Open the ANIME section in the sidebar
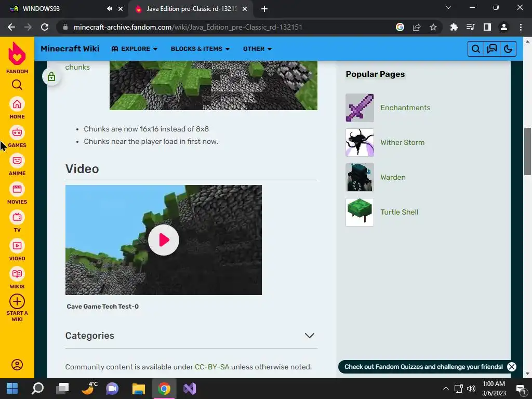 (x=17, y=165)
